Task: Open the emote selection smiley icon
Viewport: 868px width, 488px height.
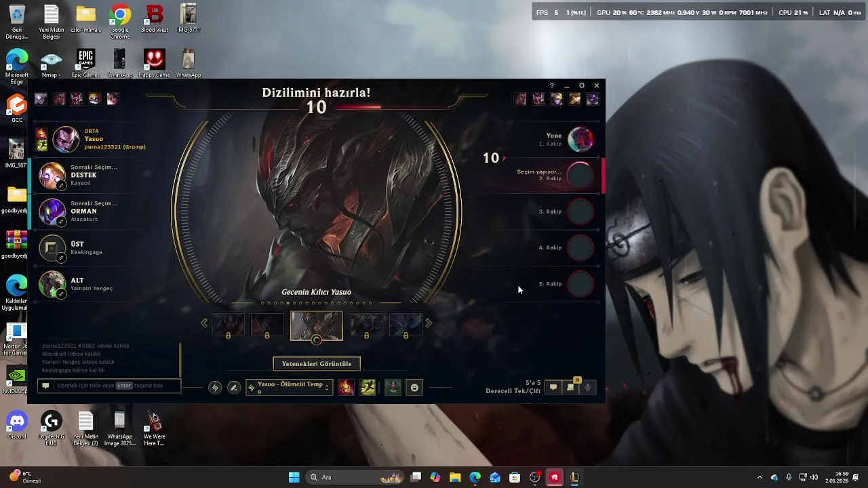Action: [x=414, y=387]
